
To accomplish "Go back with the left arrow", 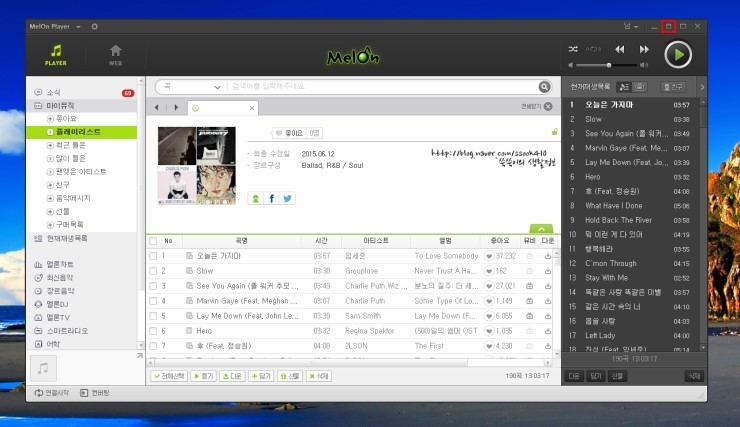I will [157, 108].
